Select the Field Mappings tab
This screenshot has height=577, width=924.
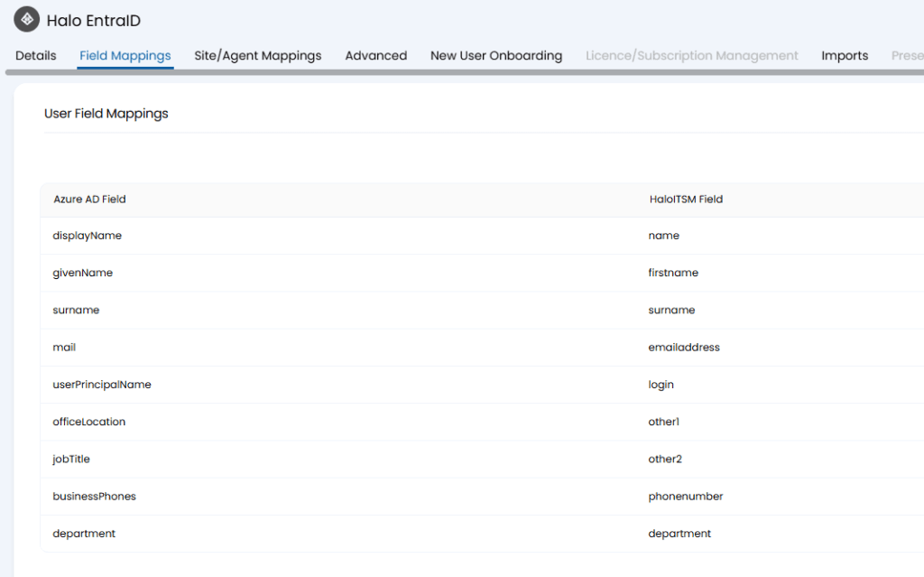point(125,56)
